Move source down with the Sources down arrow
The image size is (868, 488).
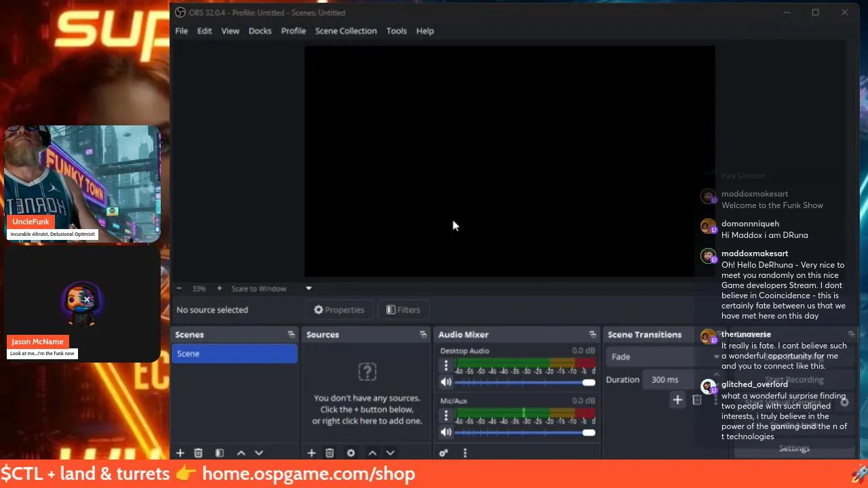(390, 453)
